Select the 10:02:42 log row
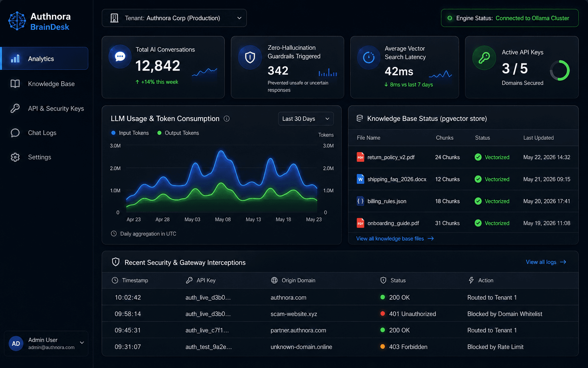The image size is (588, 368). 340,297
